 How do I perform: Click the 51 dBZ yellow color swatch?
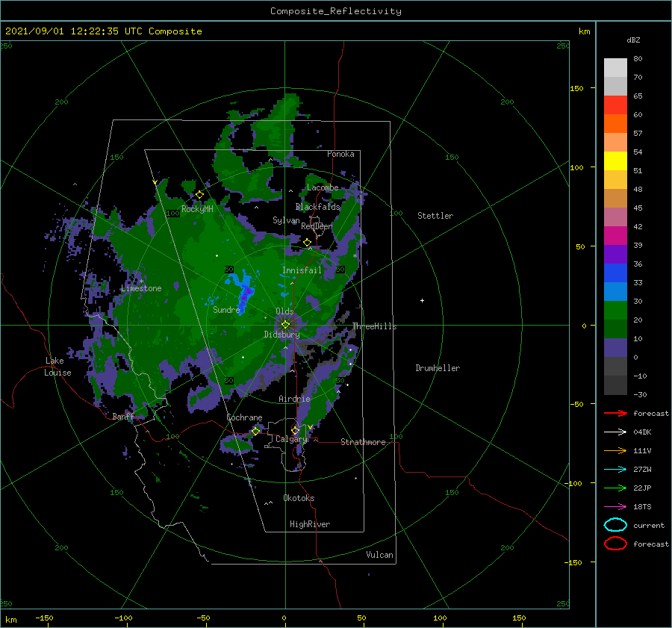(x=615, y=161)
